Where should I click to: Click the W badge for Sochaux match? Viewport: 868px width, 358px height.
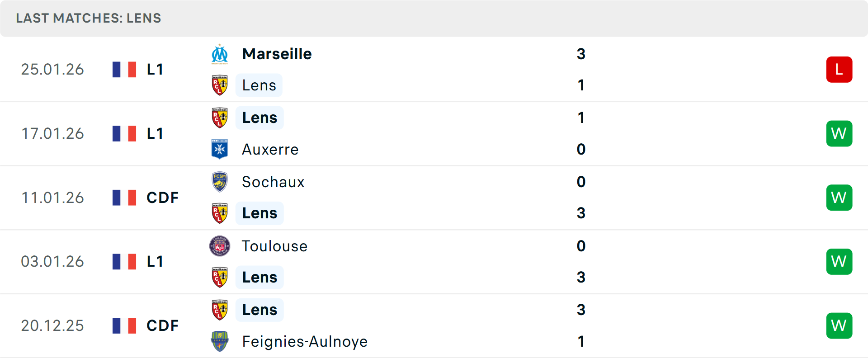839,198
